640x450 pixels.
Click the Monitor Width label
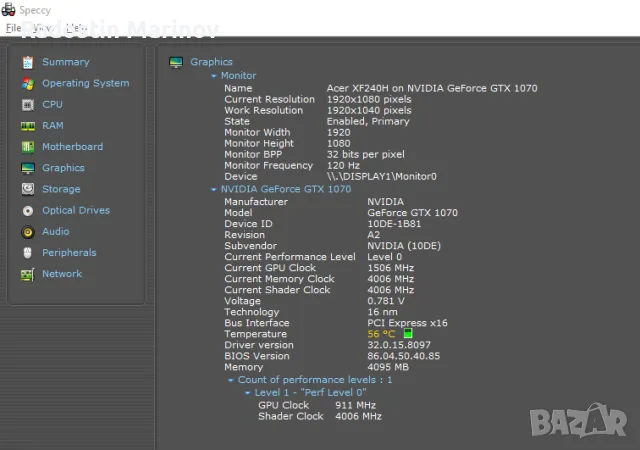point(257,132)
